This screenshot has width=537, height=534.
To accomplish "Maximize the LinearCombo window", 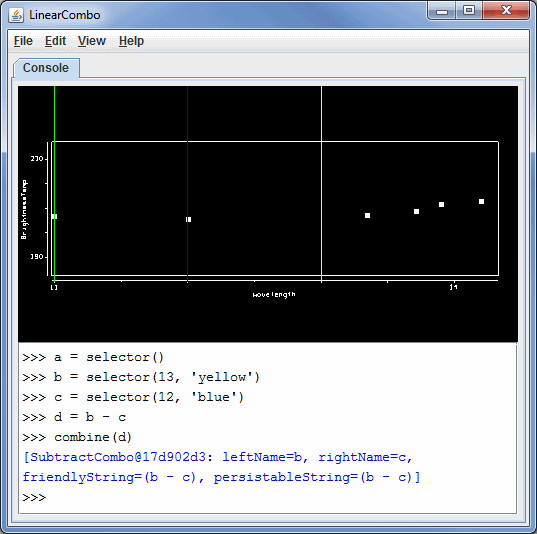I will 469,11.
